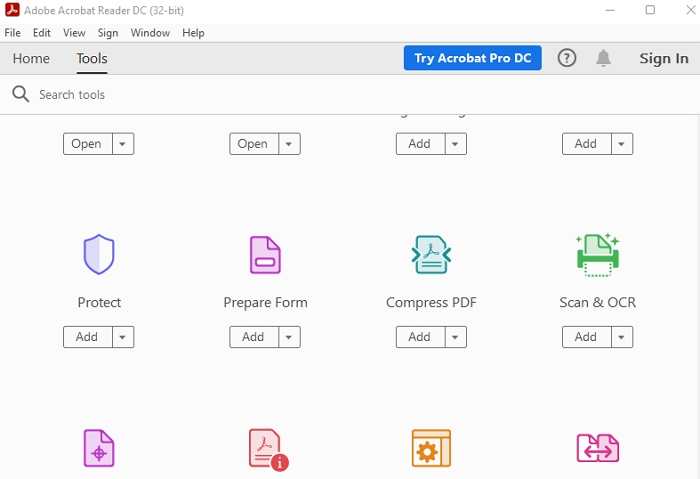This screenshot has width=700, height=479.
Task: Open the Window menu
Action: point(150,33)
